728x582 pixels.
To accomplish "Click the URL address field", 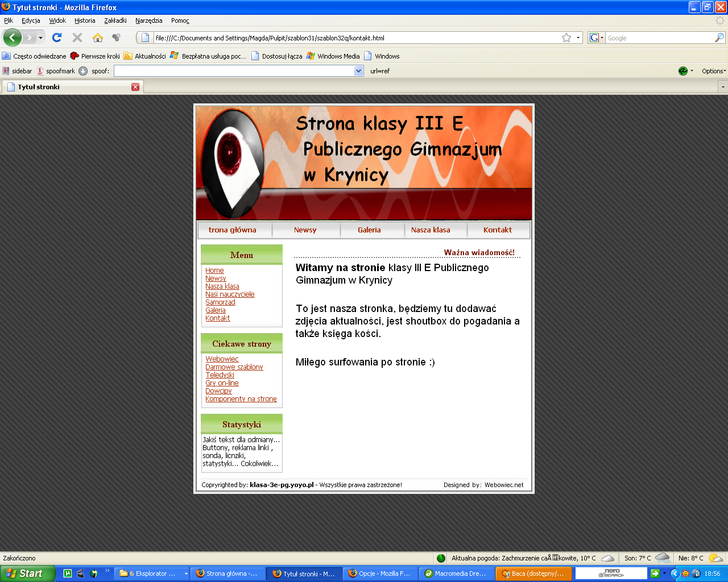I will click(x=353, y=38).
